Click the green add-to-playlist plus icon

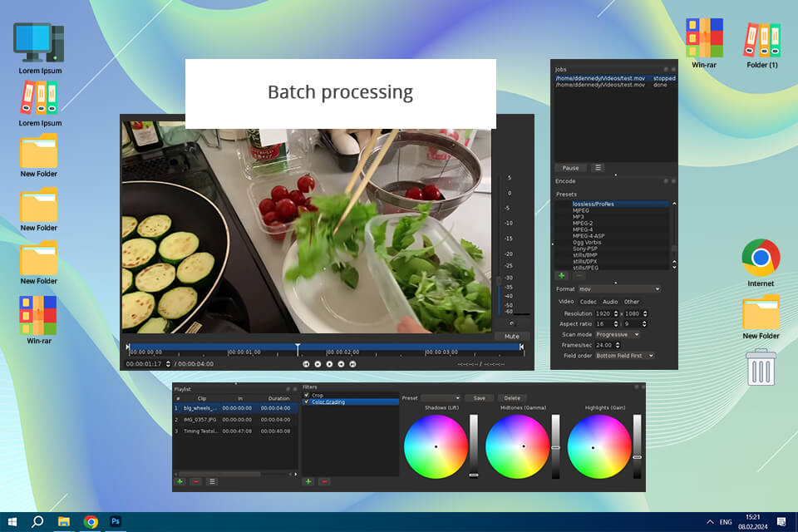point(180,481)
